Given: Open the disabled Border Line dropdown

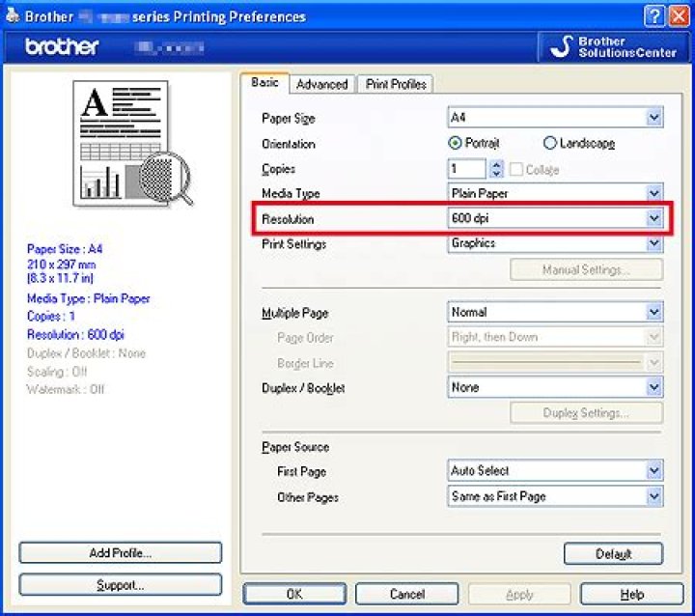Looking at the screenshot, I should click(555, 362).
